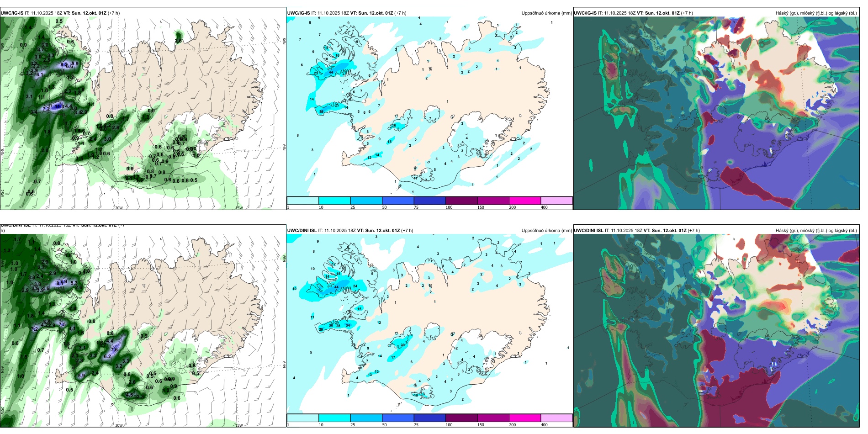The height and width of the screenshot is (434, 868).
Task: Pick the above-400 mm pale pink swatch in DINI ISL legend
Action: (x=556, y=418)
